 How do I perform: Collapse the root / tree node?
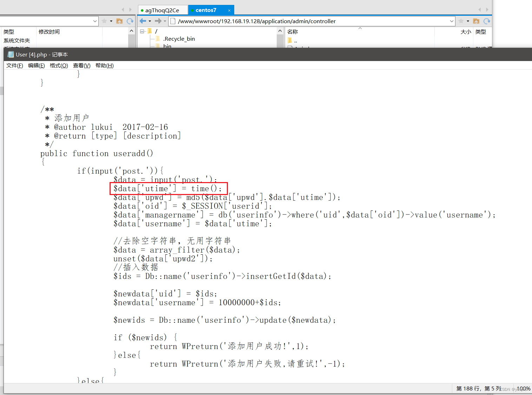coord(142,31)
